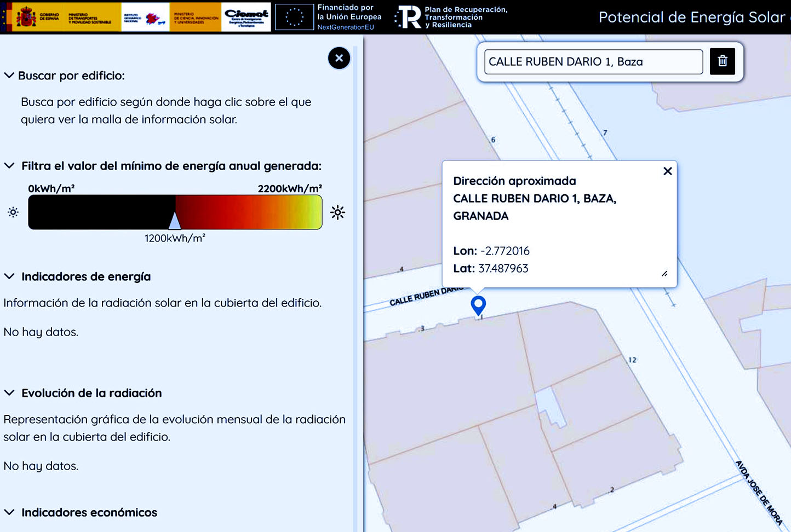The height and width of the screenshot is (532, 791).
Task: Click the Gobierno de España logo
Action: click(36, 17)
